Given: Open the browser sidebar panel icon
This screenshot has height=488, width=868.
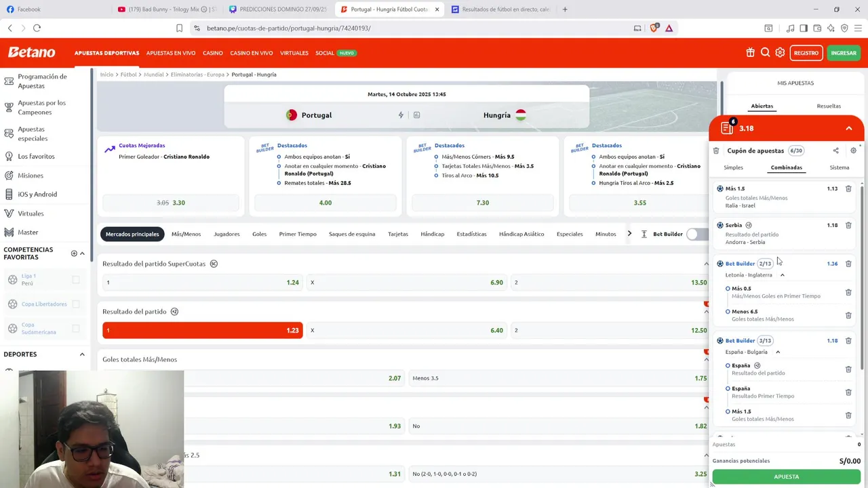Looking at the screenshot, I should click(804, 28).
